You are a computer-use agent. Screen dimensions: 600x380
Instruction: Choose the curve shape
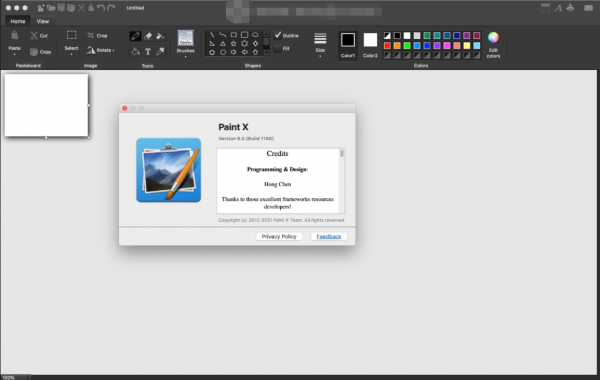[x=223, y=35]
